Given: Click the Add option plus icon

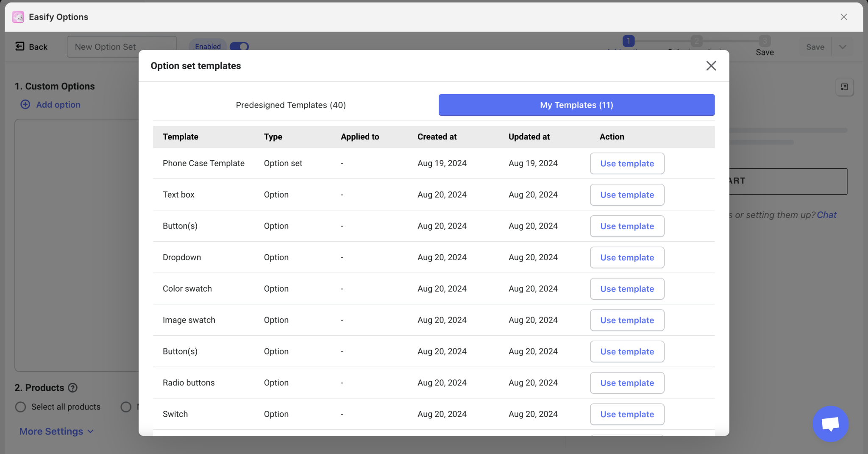Looking at the screenshot, I should [x=25, y=104].
